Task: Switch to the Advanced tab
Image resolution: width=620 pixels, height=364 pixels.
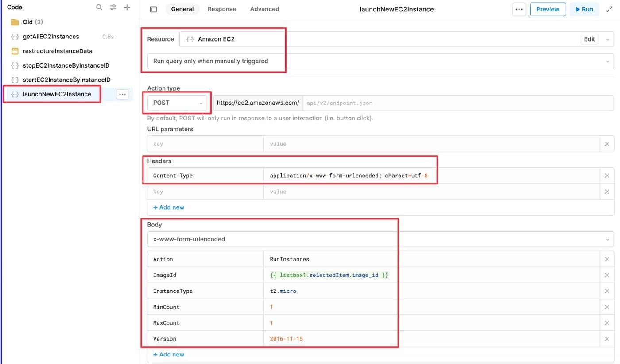Action: point(264,9)
